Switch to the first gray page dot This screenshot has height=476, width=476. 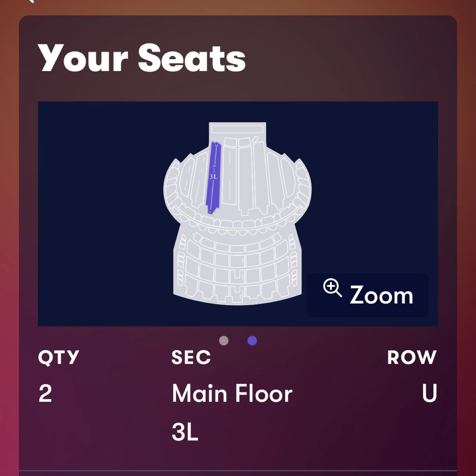click(x=224, y=340)
